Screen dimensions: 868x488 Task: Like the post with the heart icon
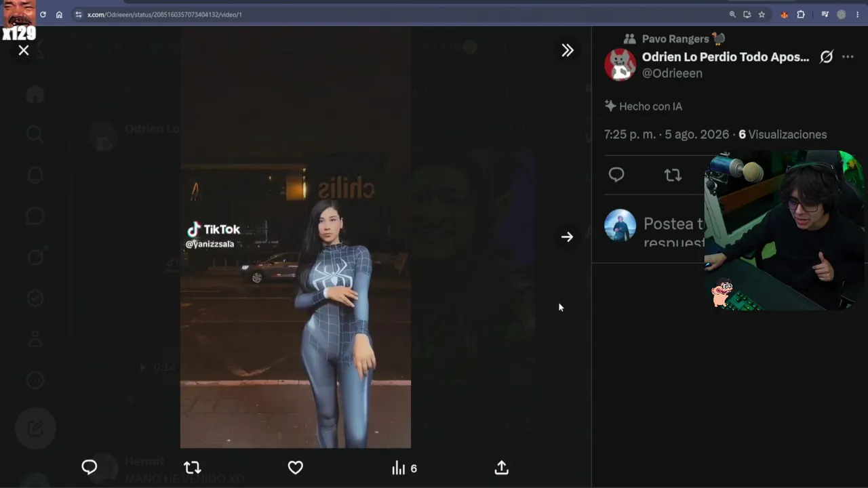pyautogui.click(x=296, y=467)
